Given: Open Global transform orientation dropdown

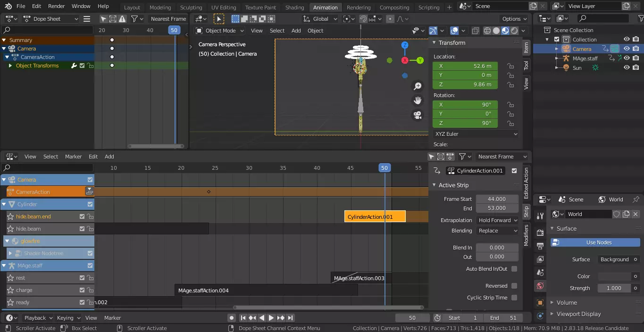Looking at the screenshot, I should [320, 19].
